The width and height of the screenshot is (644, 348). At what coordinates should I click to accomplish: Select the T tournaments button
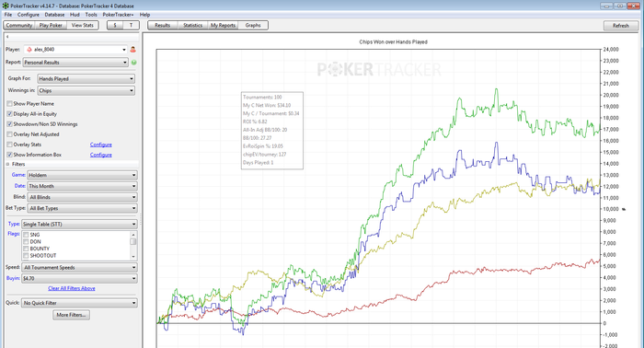click(131, 25)
